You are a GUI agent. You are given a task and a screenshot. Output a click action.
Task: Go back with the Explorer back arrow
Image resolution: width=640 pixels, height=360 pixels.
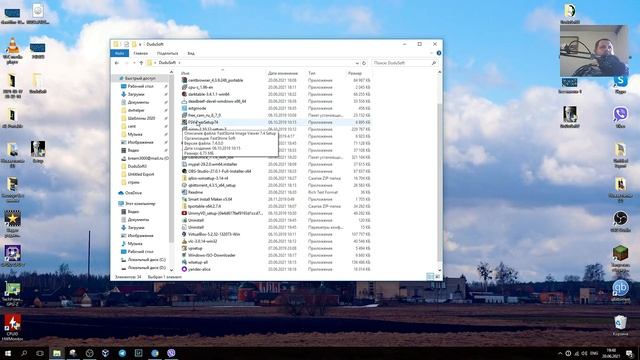[x=117, y=63]
